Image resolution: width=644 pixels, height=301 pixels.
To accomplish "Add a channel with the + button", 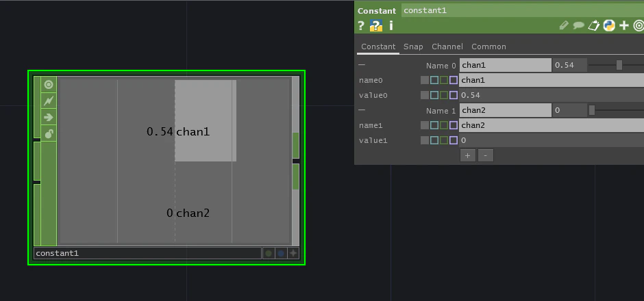I will [467, 155].
